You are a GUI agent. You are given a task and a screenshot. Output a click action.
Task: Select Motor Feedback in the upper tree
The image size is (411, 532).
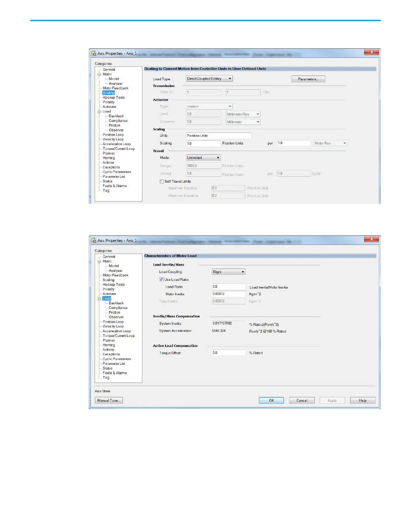point(116,88)
